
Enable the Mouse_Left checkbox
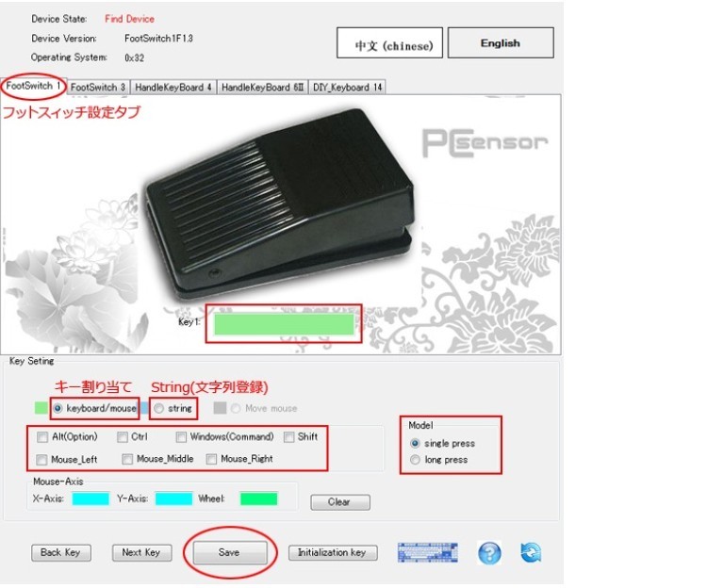(41, 460)
